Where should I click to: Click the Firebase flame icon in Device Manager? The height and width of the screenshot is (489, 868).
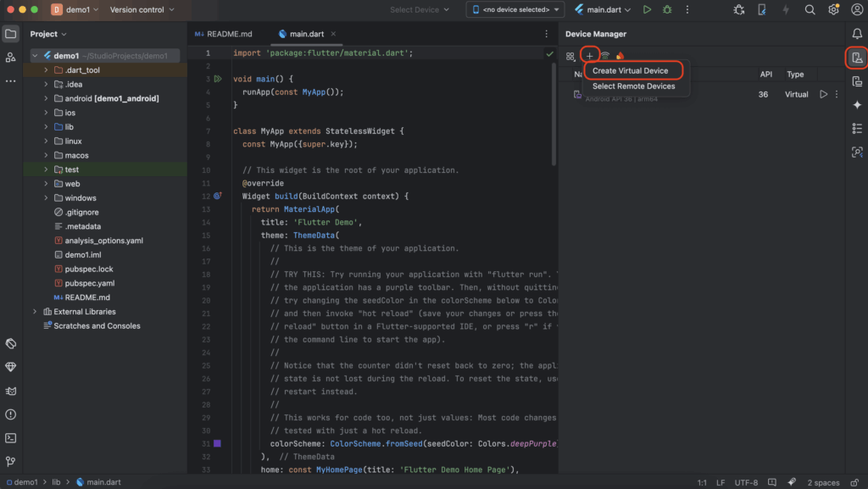coord(620,56)
